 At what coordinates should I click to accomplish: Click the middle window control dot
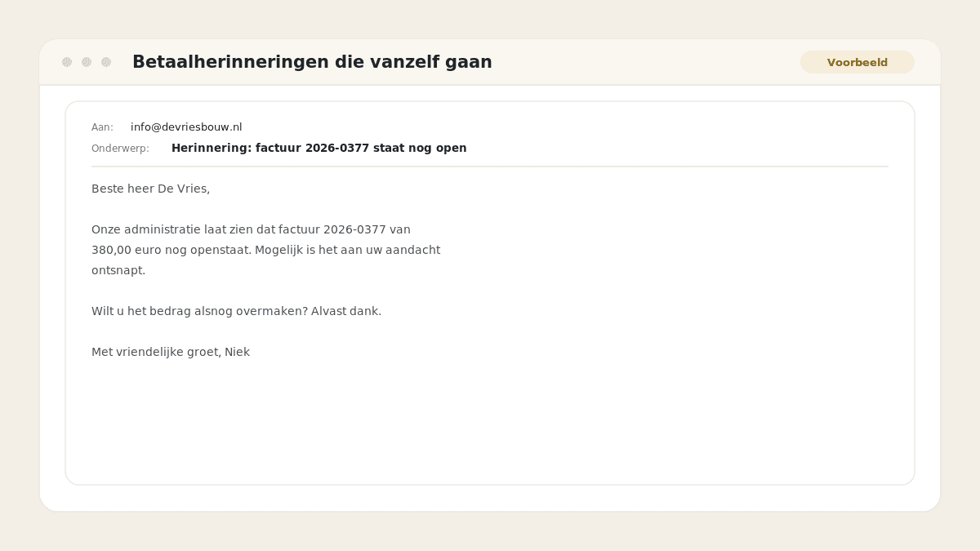(87, 62)
